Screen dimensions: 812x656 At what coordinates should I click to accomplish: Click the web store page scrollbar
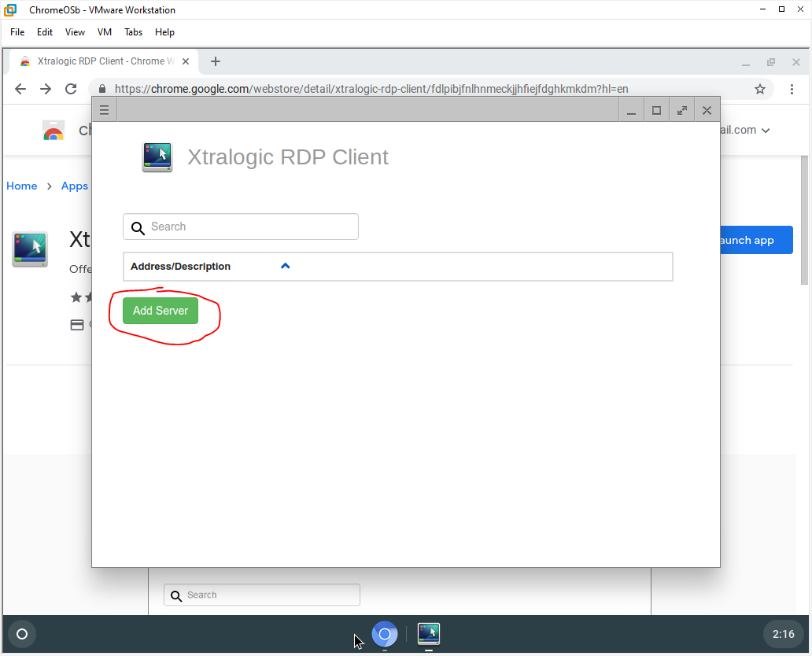tap(803, 220)
